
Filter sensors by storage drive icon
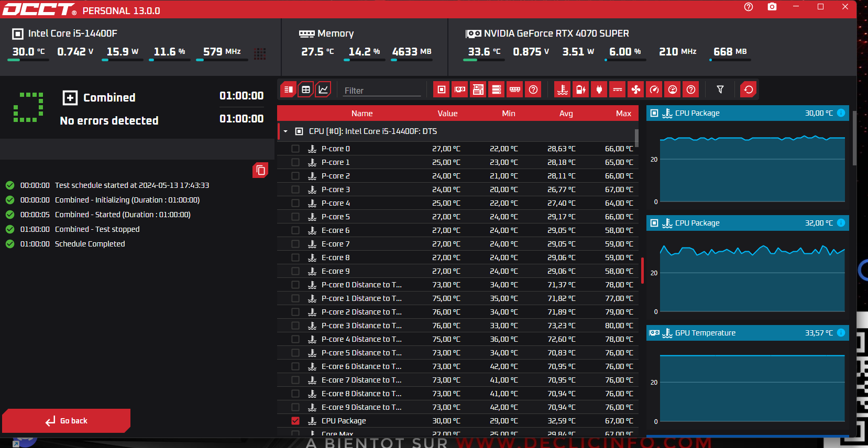497,89
